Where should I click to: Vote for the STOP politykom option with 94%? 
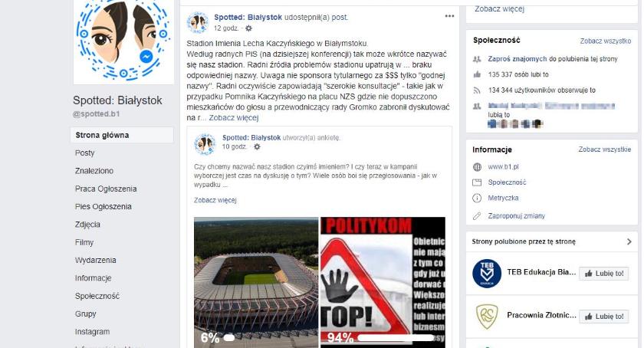tap(383, 282)
